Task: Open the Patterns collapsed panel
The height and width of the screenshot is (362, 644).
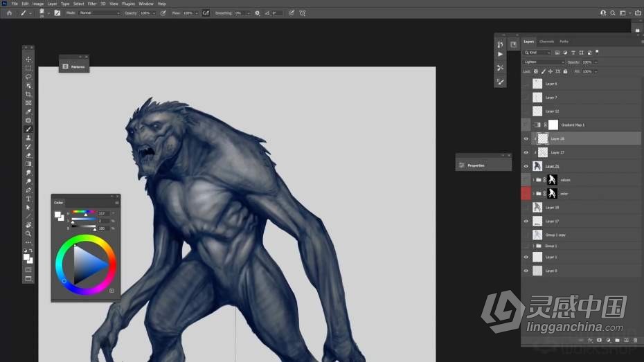Action: pos(74,66)
